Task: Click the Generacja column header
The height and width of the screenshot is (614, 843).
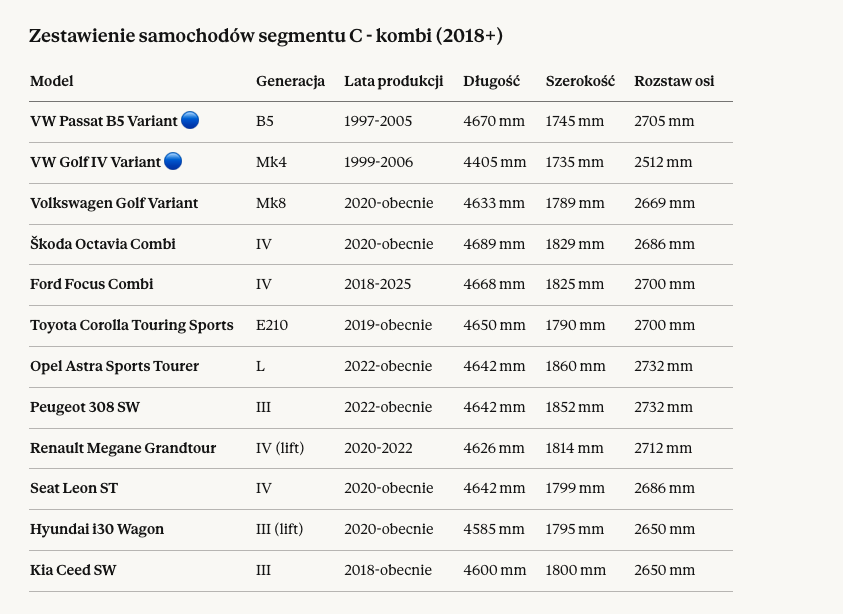Action: (290, 81)
